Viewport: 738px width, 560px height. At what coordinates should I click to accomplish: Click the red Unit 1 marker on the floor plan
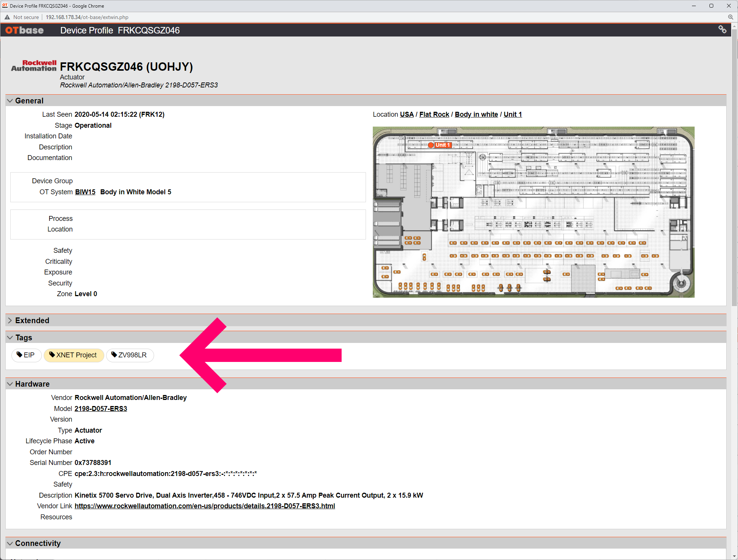[x=431, y=145]
